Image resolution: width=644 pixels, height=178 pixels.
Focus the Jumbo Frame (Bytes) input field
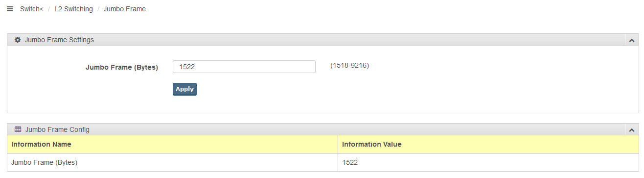pyautogui.click(x=244, y=67)
